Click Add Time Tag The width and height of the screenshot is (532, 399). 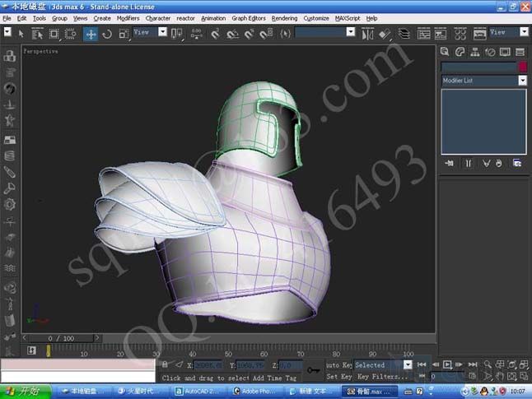click(x=274, y=378)
